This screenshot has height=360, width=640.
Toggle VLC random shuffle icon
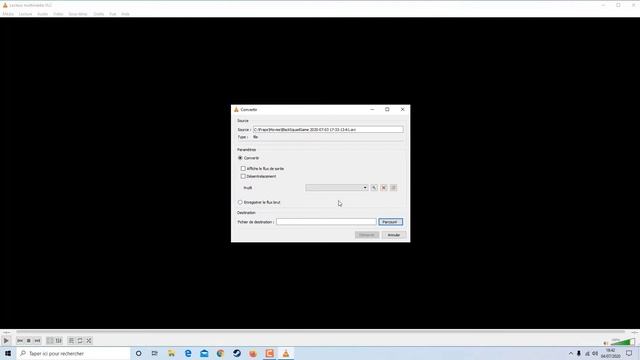(89, 340)
